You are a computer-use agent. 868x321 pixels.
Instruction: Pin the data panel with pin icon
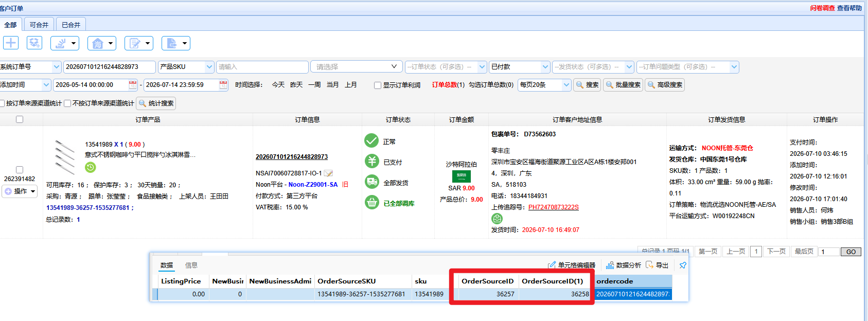coord(683,265)
